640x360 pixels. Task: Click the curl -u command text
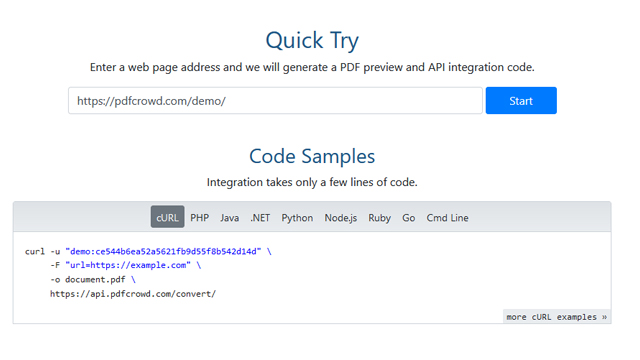pyautogui.click(x=42, y=251)
